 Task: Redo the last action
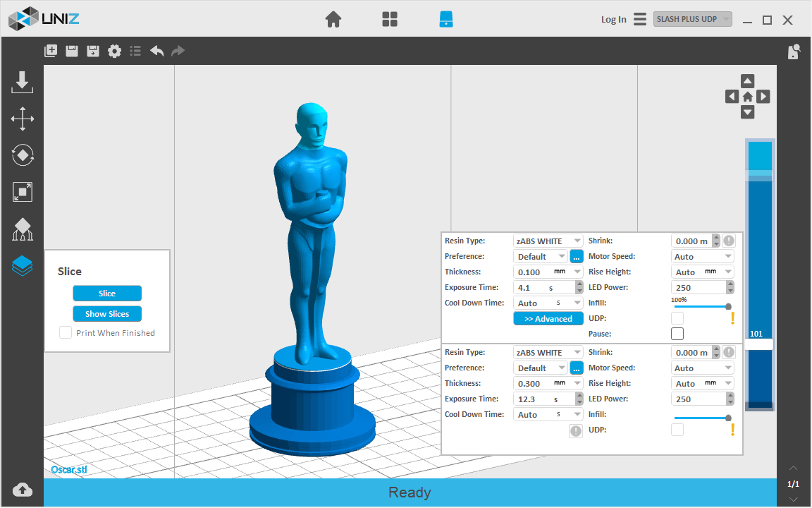click(178, 51)
